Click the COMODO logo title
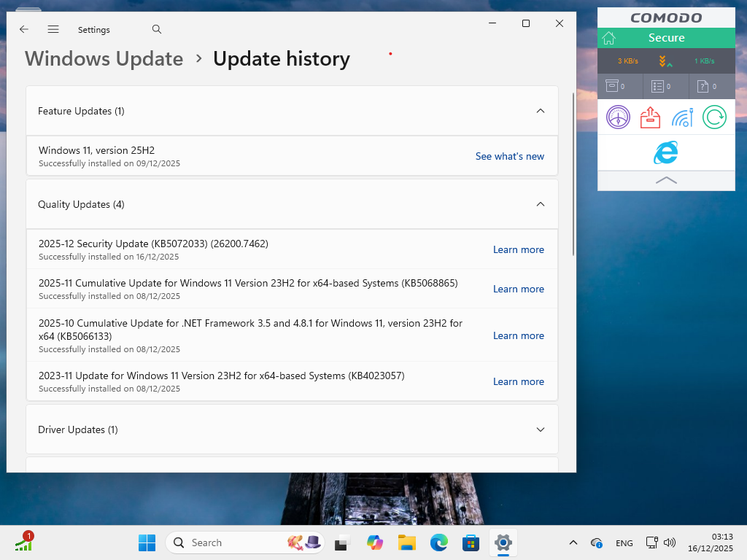The image size is (747, 560). (x=666, y=18)
